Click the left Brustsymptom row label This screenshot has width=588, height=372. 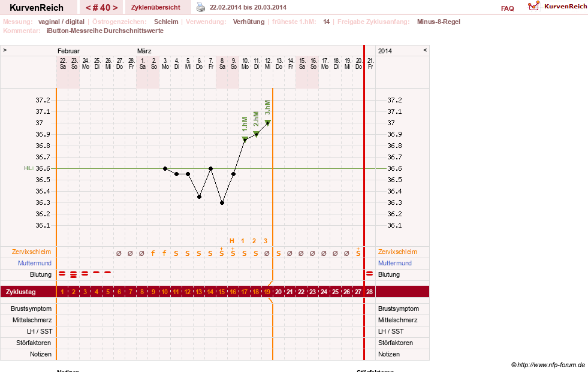tap(31, 309)
